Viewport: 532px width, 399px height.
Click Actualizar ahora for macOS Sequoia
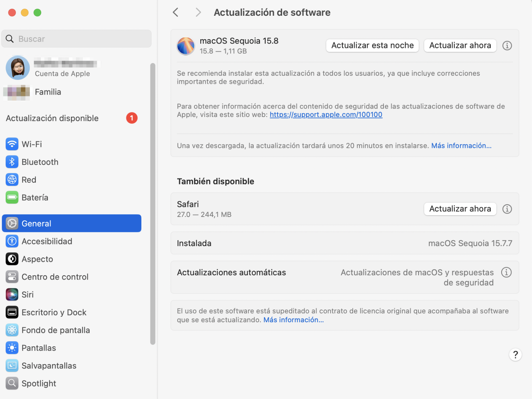(x=460, y=45)
